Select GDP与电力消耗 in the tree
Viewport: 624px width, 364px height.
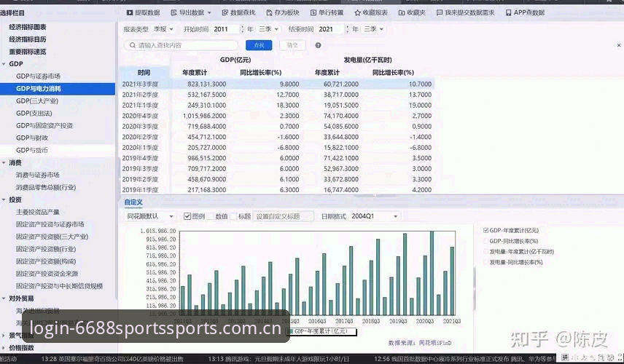(39, 88)
